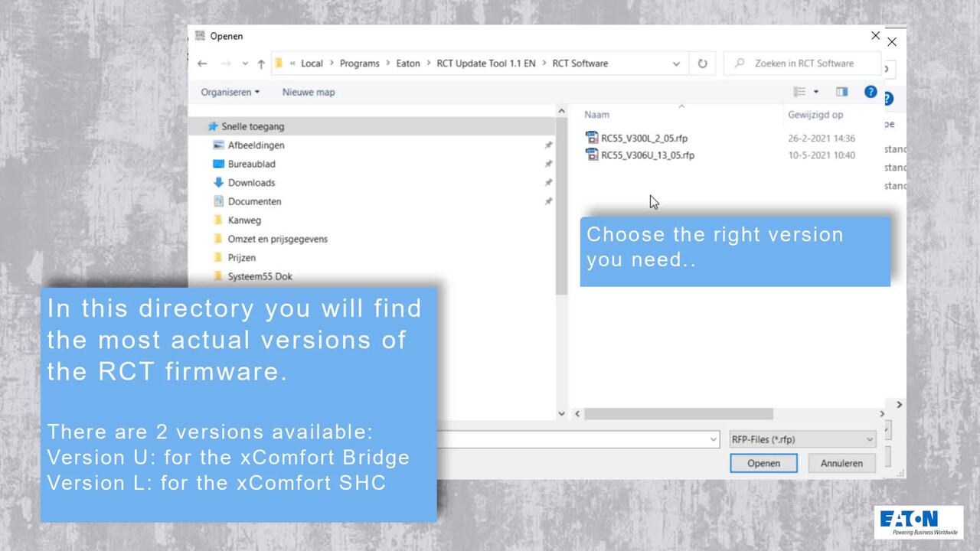The height and width of the screenshot is (551, 980).
Task: Click the date 26-2-2021 14:36
Action: coord(822,139)
